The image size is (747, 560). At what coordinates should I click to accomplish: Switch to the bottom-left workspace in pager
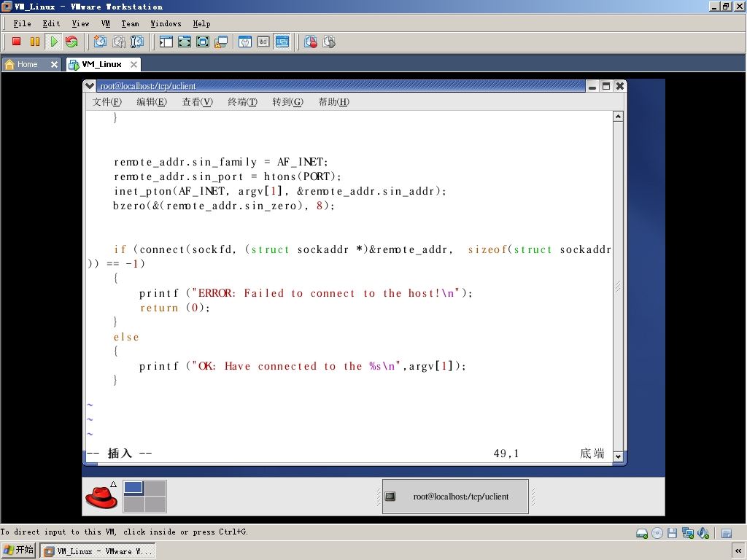tap(134, 505)
